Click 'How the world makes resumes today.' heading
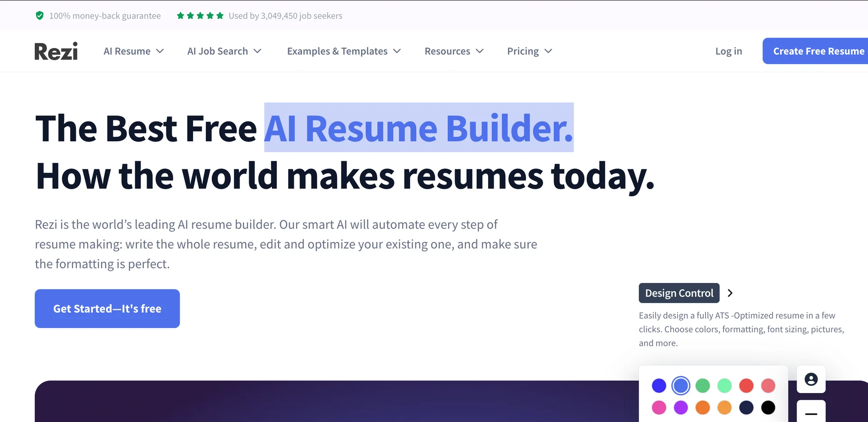Viewport: 868px width, 422px height. (345, 176)
